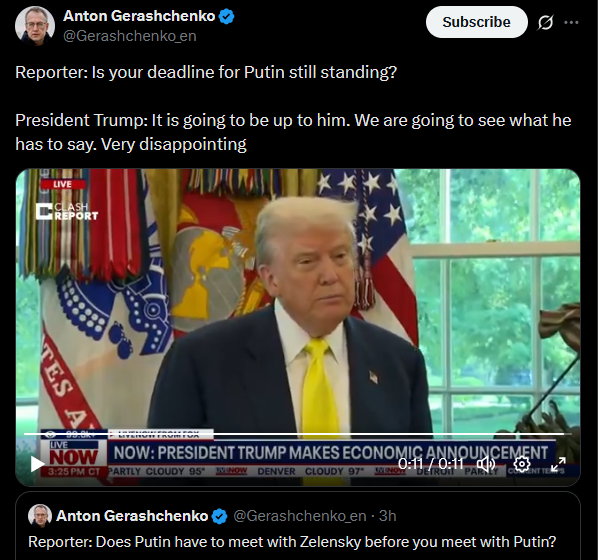Click Anton Gerashchenko's profile avatar
Viewport: 598px width, 560px height.
pos(35,26)
